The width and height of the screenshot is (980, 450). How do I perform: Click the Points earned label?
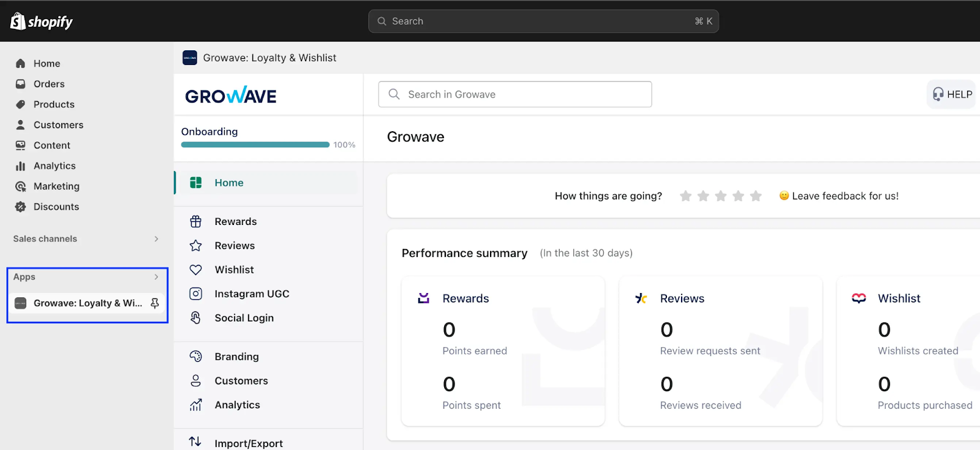point(475,351)
